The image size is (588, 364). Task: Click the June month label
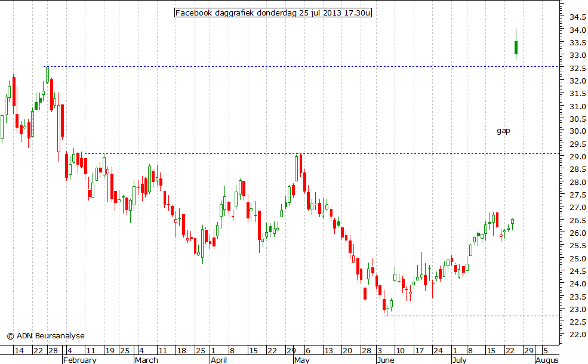point(386,360)
